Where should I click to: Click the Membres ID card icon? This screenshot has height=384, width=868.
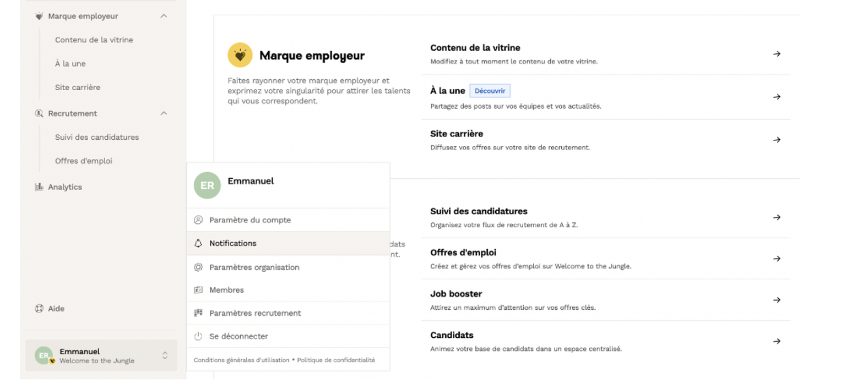tap(198, 290)
